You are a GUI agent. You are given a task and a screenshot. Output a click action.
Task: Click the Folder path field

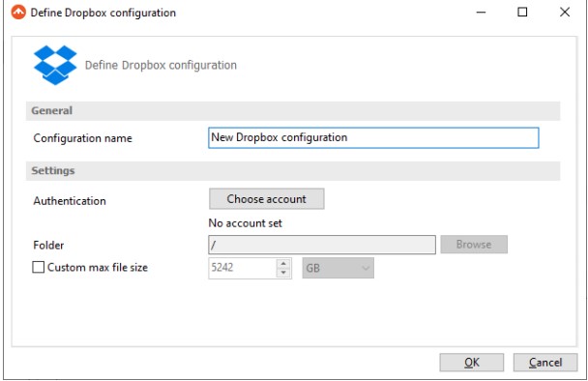[322, 245]
